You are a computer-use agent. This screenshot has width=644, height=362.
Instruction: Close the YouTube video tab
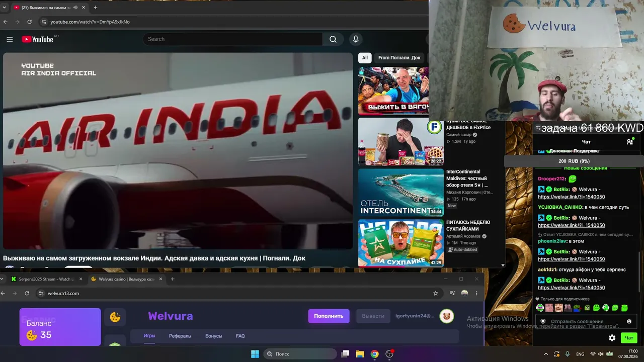click(85, 8)
